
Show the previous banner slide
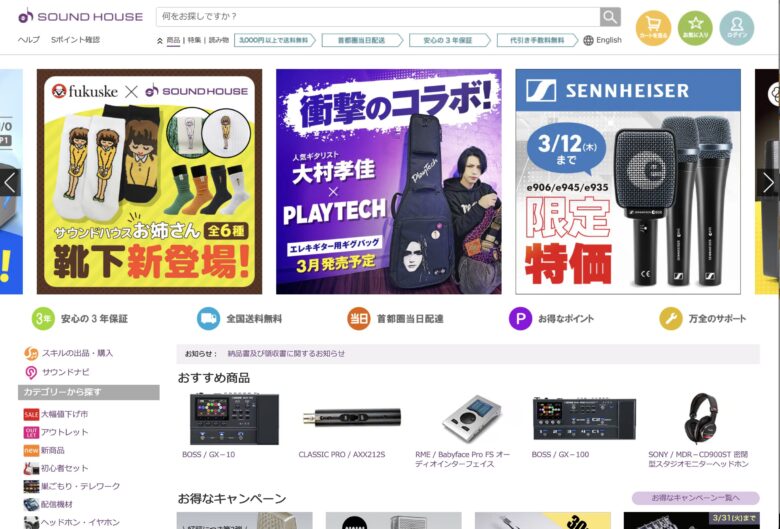click(10, 182)
